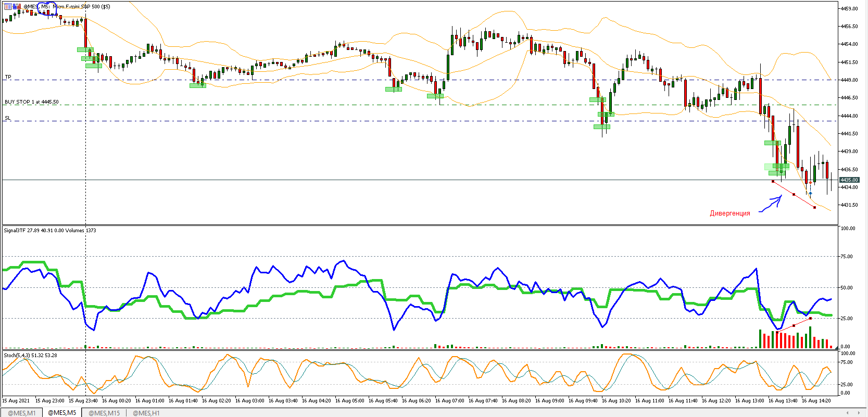Switch to the @MES,M15 chart tab
868x417 pixels.
104,413
